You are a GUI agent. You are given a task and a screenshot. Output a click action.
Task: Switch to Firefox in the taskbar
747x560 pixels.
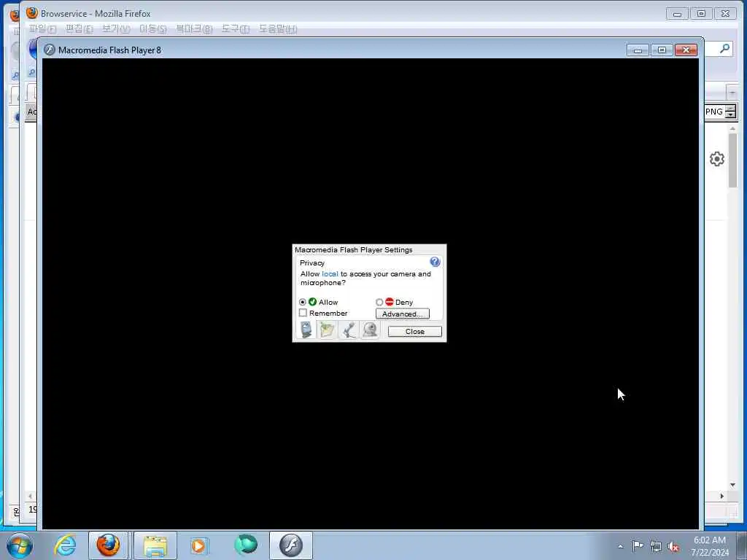click(x=108, y=545)
